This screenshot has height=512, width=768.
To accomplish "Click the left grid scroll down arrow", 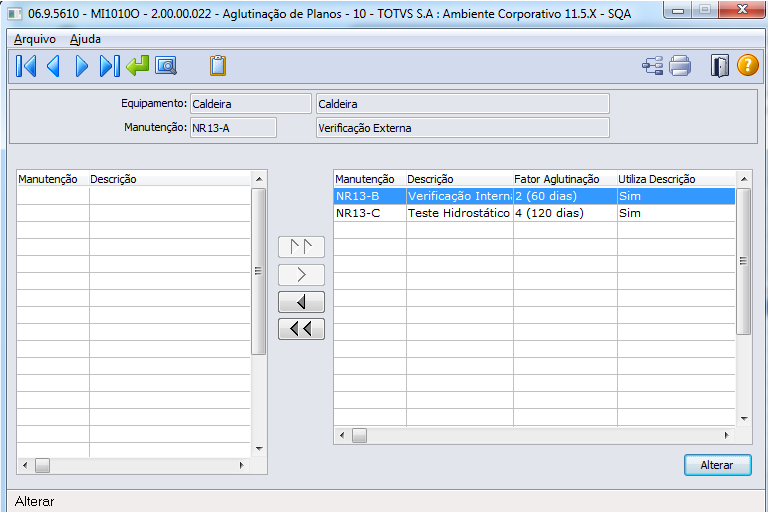I will (259, 449).
